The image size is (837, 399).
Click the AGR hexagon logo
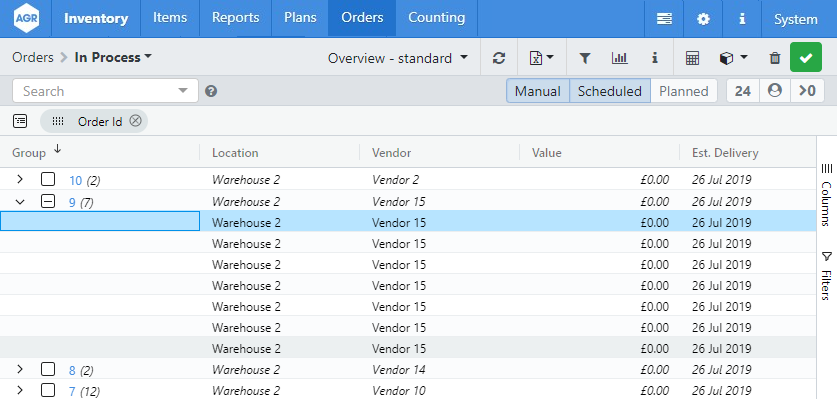tap(26, 18)
